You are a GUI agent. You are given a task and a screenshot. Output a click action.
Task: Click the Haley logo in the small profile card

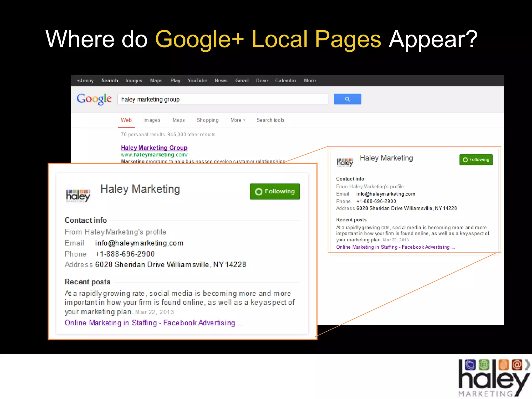pyautogui.click(x=345, y=162)
